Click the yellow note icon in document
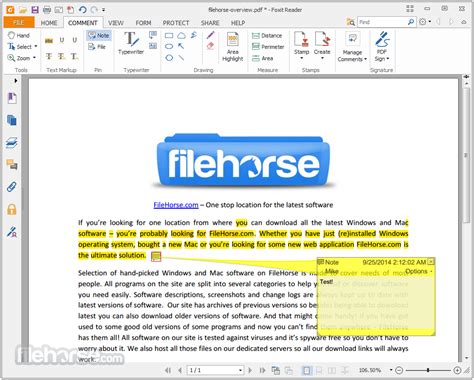The height and width of the screenshot is (380, 474). pos(156,256)
